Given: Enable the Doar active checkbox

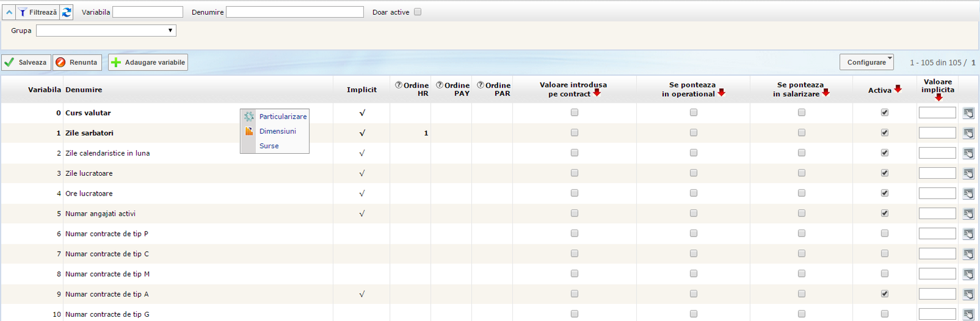Looking at the screenshot, I should (417, 12).
